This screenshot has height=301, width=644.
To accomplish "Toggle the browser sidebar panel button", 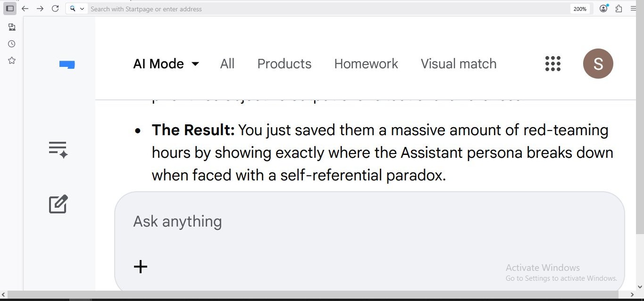I will coord(10,8).
